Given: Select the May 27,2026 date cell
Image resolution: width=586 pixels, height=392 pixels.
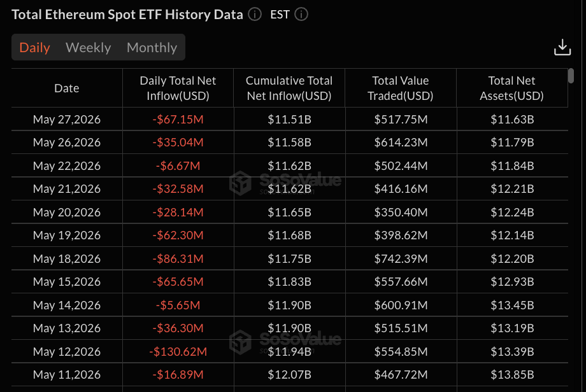Looking at the screenshot, I should (x=67, y=119).
